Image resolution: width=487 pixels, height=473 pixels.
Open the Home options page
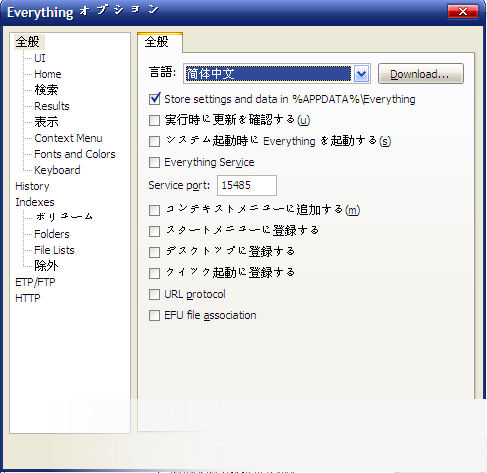tap(48, 74)
